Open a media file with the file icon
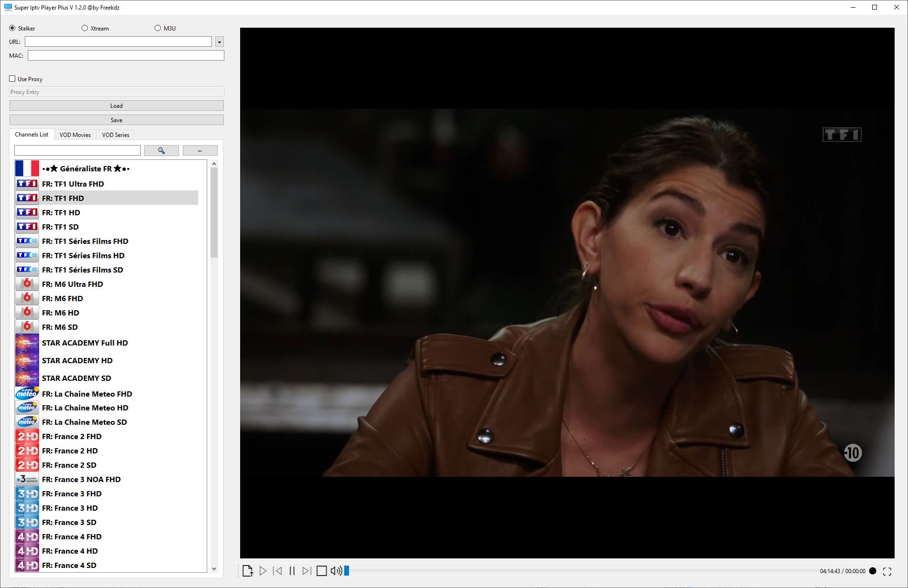 tap(248, 571)
